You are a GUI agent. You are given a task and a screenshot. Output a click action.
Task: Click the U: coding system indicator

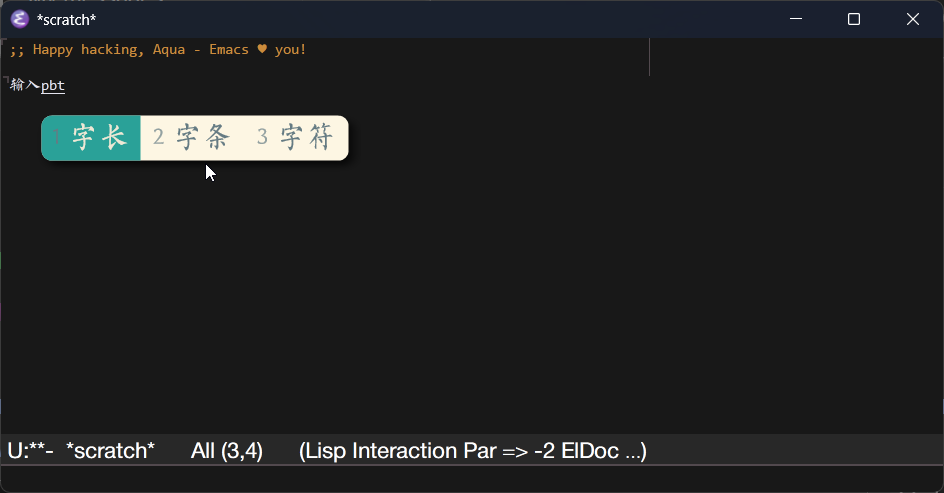(x=16, y=451)
